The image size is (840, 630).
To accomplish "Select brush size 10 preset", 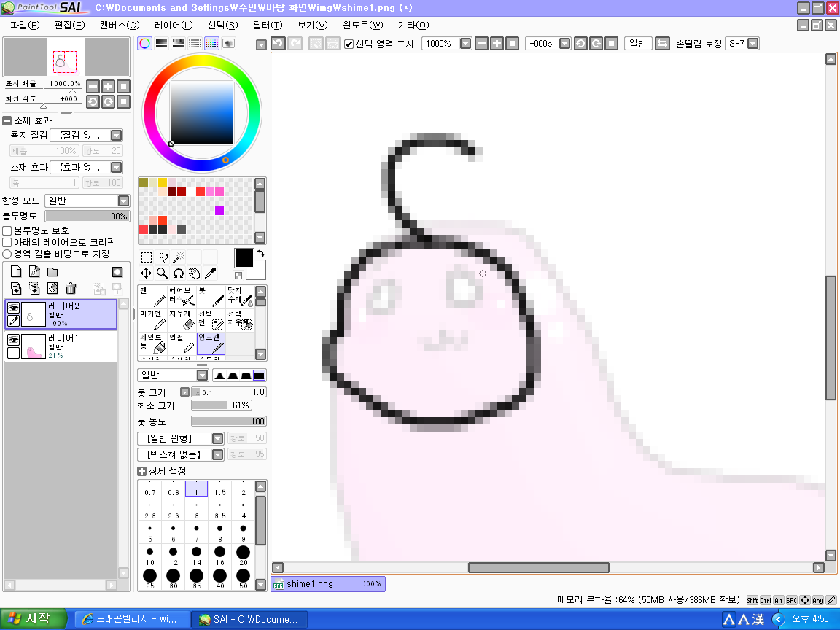I will click(x=149, y=555).
